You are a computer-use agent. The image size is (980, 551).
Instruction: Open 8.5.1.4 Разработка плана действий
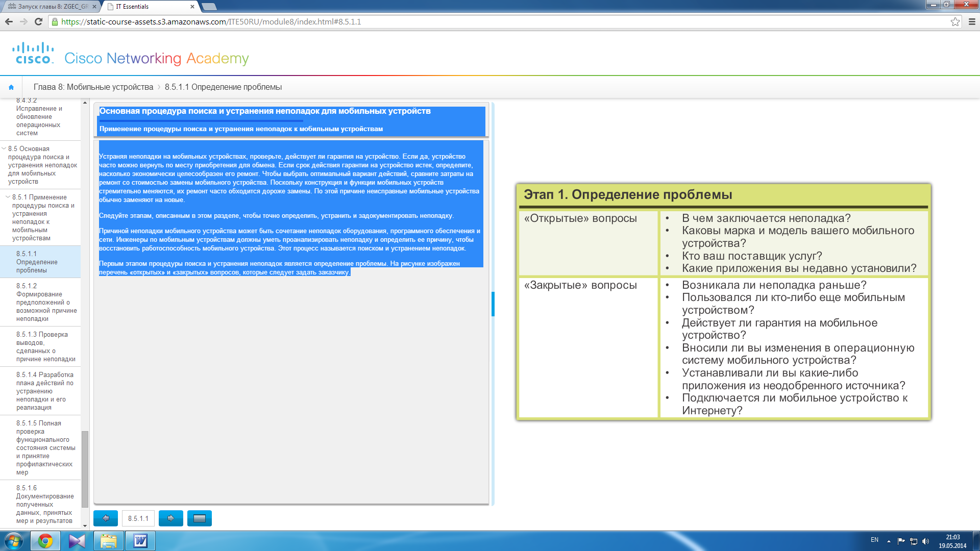(40, 391)
